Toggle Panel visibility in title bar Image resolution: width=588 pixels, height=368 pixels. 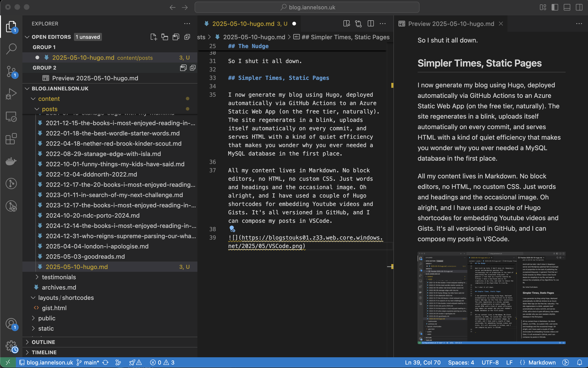[567, 7]
